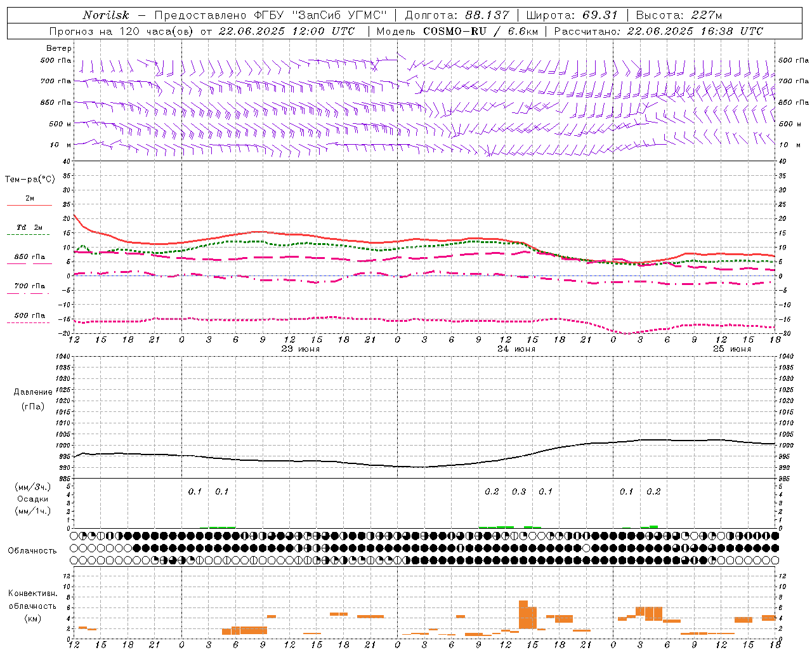Click the Высота: 227м value

click(x=679, y=15)
